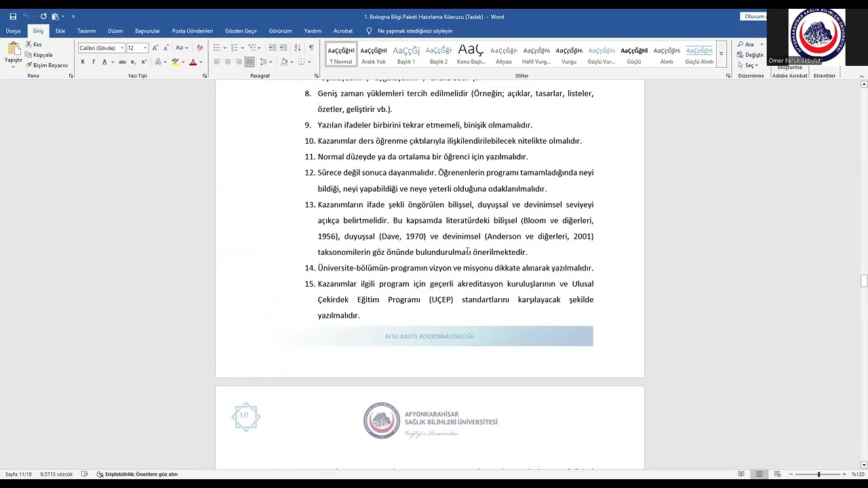Toggle subscript formatting x₂

coord(134,62)
